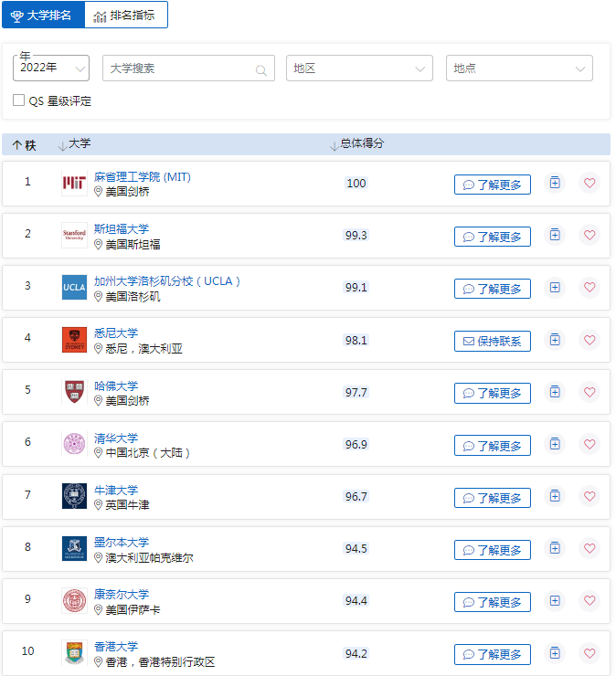Favorite 牛津大学 with heart icon
The height and width of the screenshot is (676, 616).
[589, 496]
